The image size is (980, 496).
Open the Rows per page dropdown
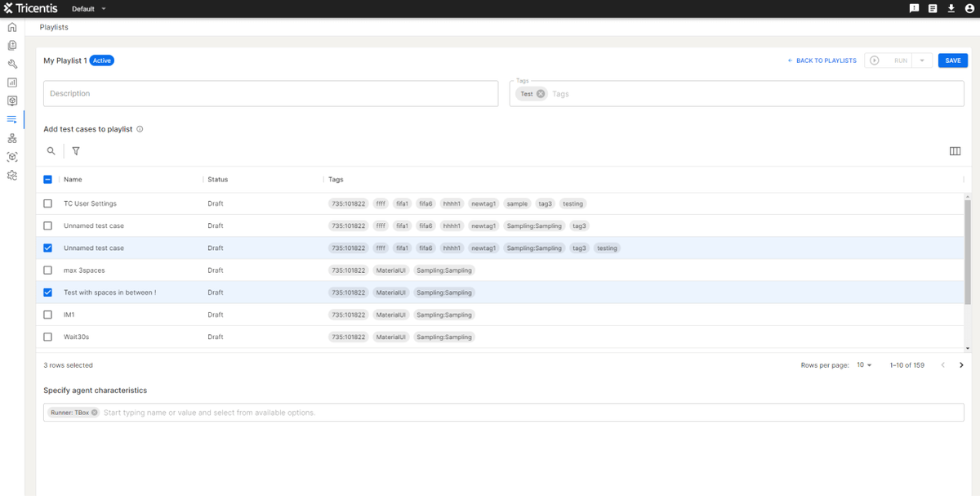point(863,365)
